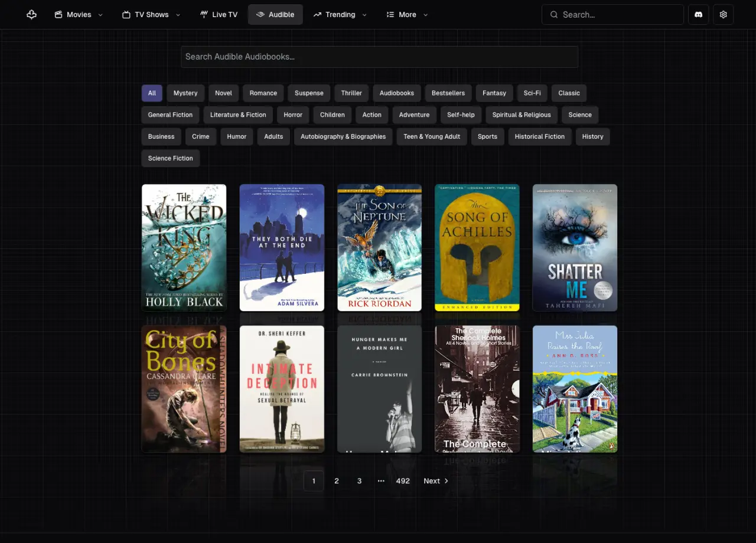This screenshot has height=543, width=756.
Task: Go to page 1 of results
Action: click(314, 481)
